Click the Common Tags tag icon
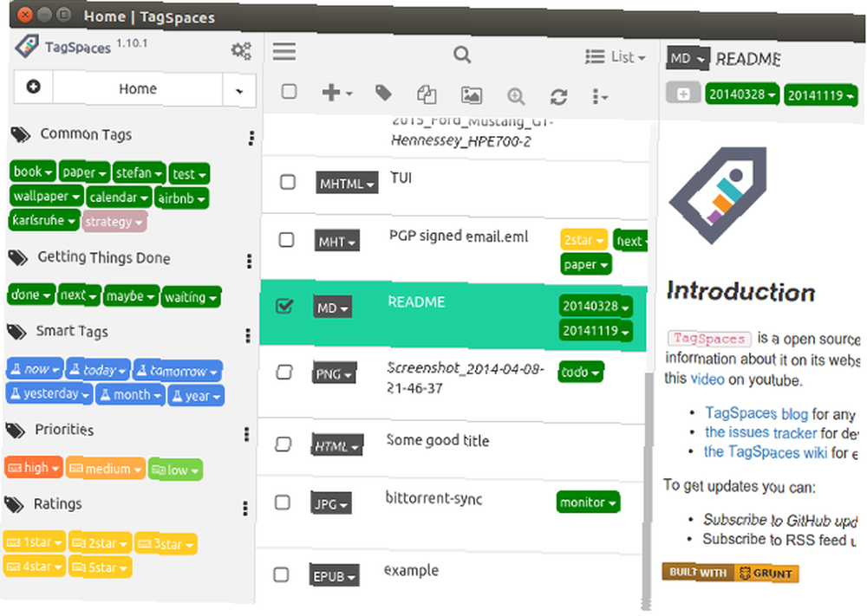 click(x=20, y=134)
